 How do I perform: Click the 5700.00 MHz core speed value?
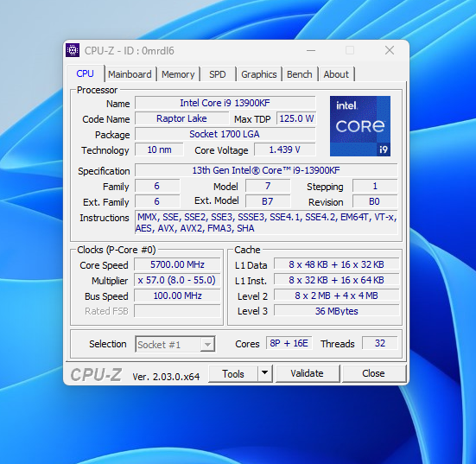pyautogui.click(x=177, y=264)
